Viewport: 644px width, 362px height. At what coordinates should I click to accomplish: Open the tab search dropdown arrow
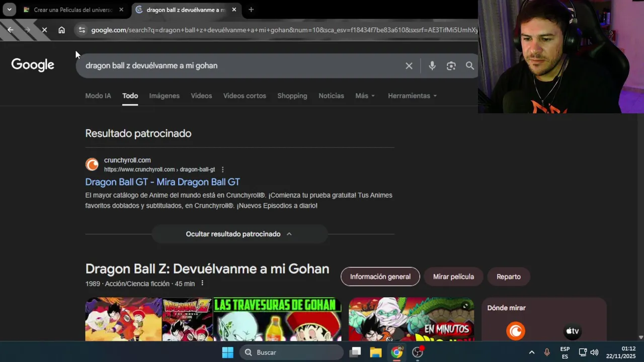tap(9, 10)
